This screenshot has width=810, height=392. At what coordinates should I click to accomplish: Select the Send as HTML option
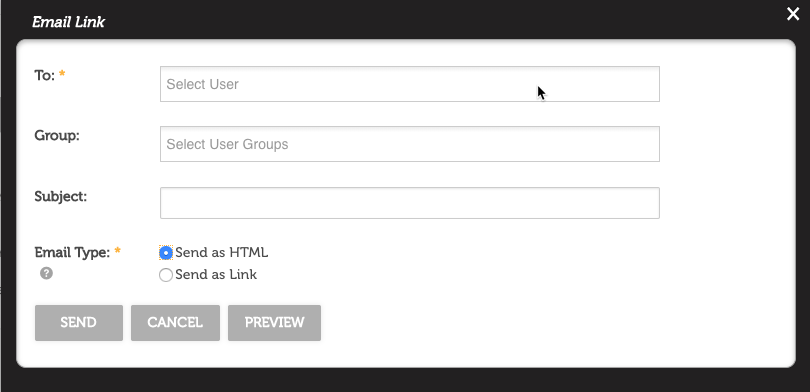coord(166,253)
